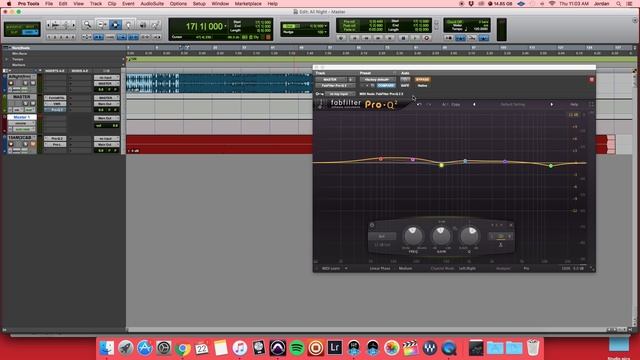
Task: Select the Trim tool in toolbar
Action: [102, 25]
